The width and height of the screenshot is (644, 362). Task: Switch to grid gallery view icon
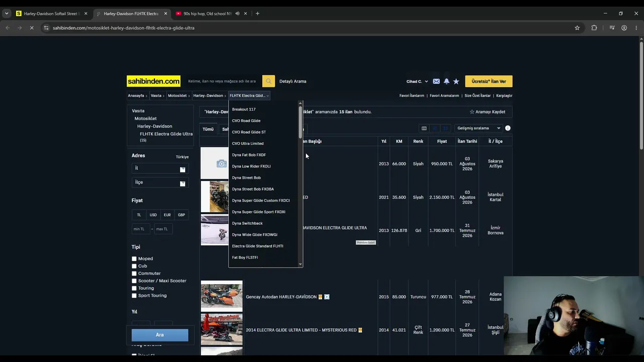446,128
